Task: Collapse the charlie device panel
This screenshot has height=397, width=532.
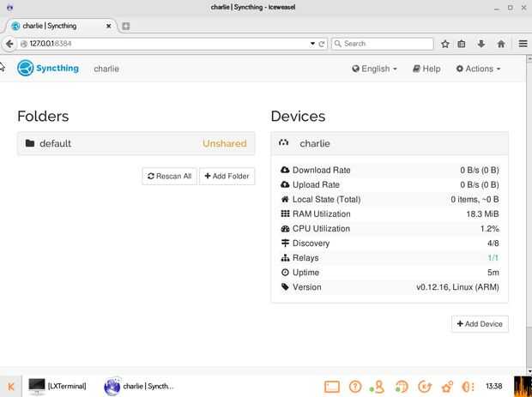Action: [x=390, y=143]
